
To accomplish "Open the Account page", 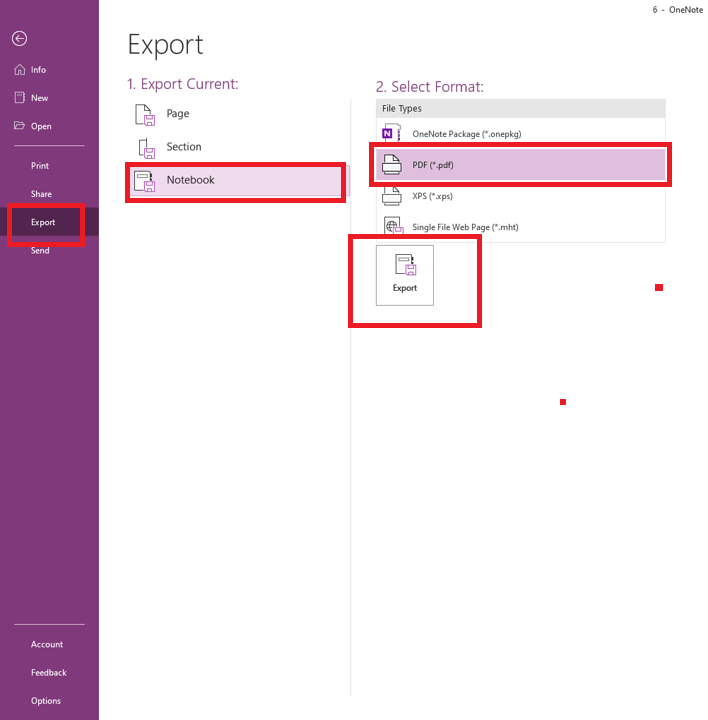I will [x=49, y=644].
